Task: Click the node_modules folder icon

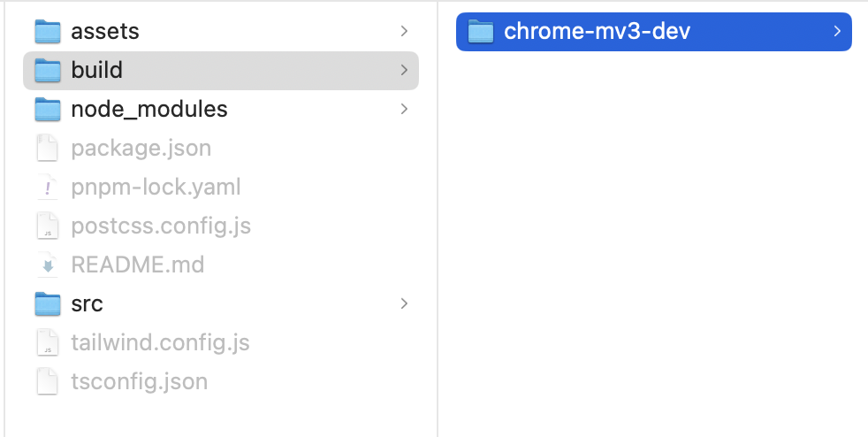Action: click(x=48, y=109)
